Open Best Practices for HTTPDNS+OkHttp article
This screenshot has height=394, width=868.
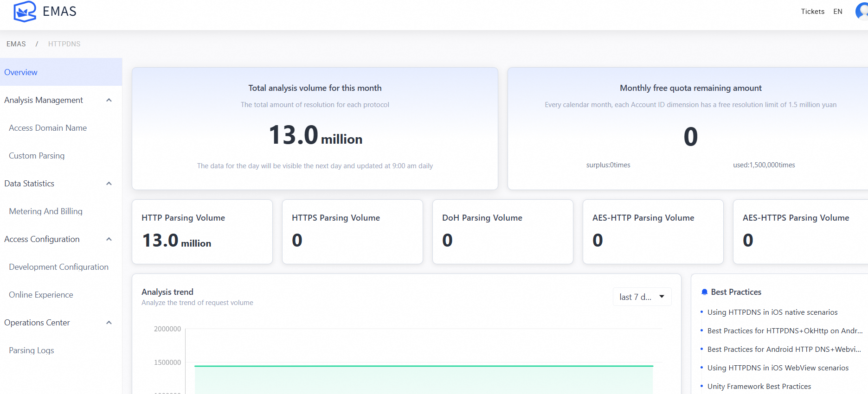(785, 331)
